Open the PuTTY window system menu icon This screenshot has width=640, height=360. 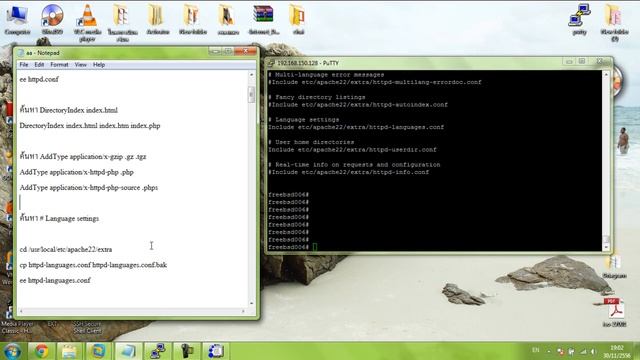tap(271, 63)
